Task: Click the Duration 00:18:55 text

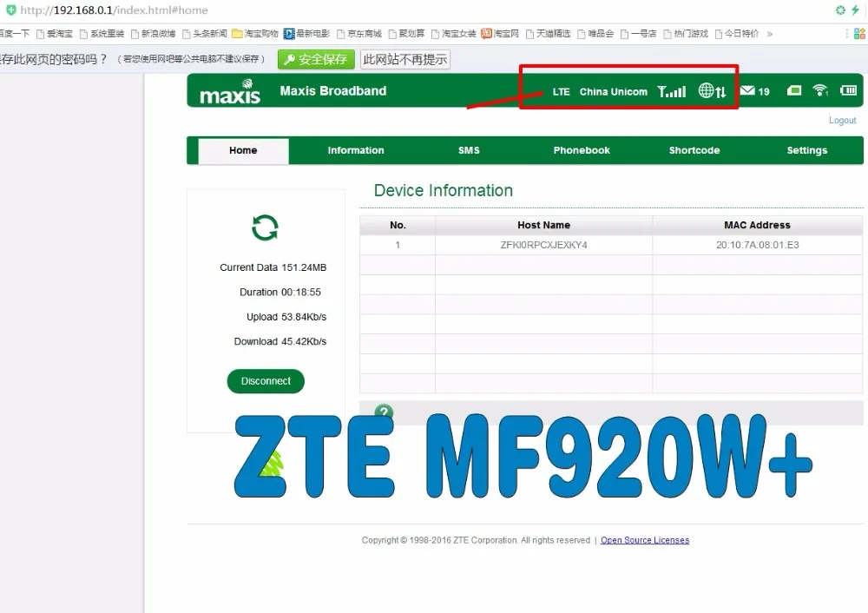Action: tap(280, 293)
